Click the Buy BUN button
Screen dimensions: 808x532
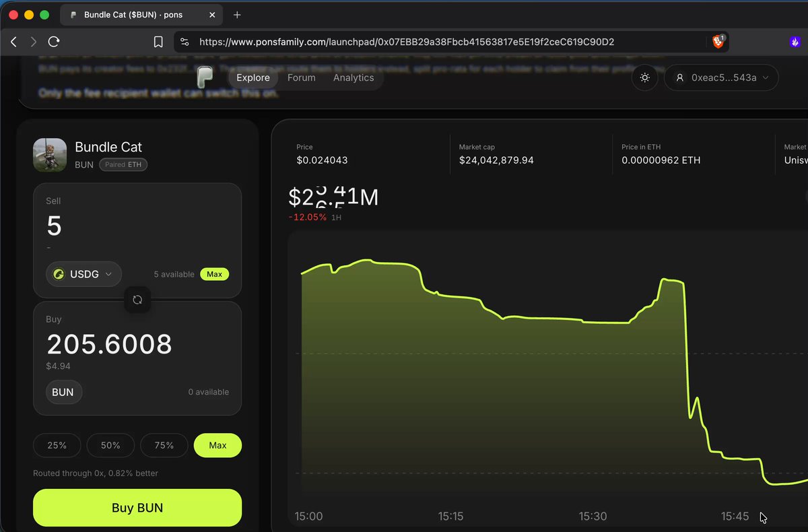(137, 508)
